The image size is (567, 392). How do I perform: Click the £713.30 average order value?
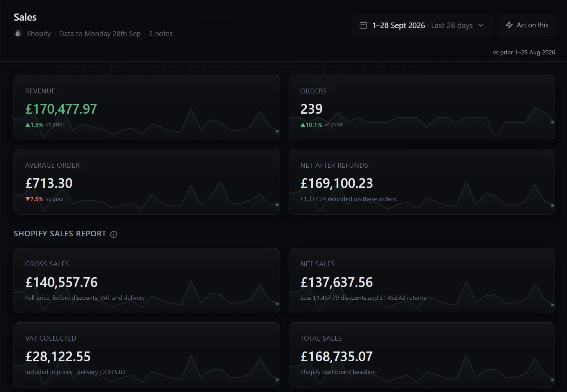(x=49, y=183)
